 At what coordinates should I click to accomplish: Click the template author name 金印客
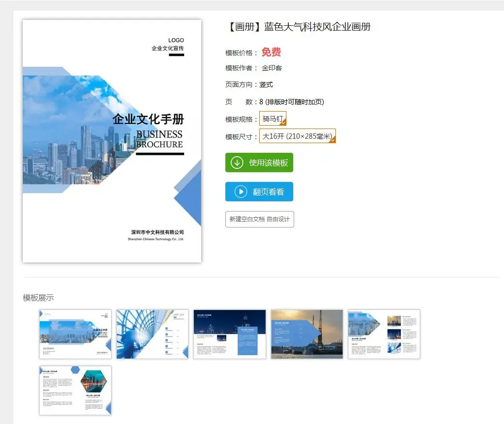pos(272,68)
